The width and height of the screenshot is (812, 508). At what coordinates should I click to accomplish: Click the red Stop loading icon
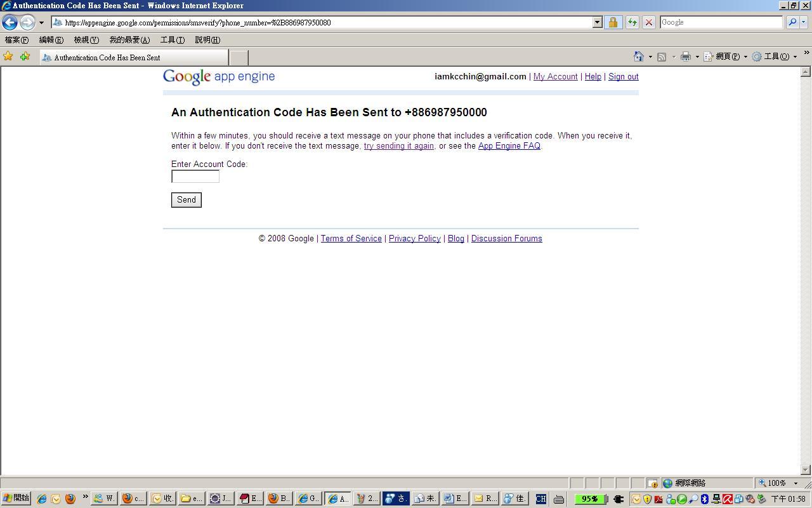coord(648,22)
